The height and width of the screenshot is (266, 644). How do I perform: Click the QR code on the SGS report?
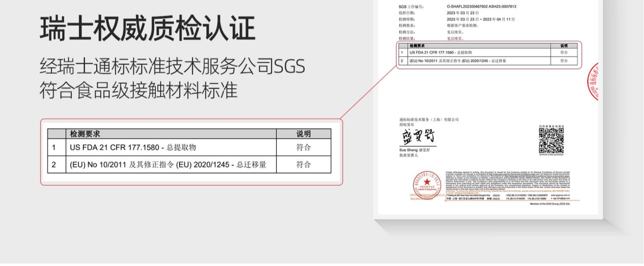pos(551,140)
